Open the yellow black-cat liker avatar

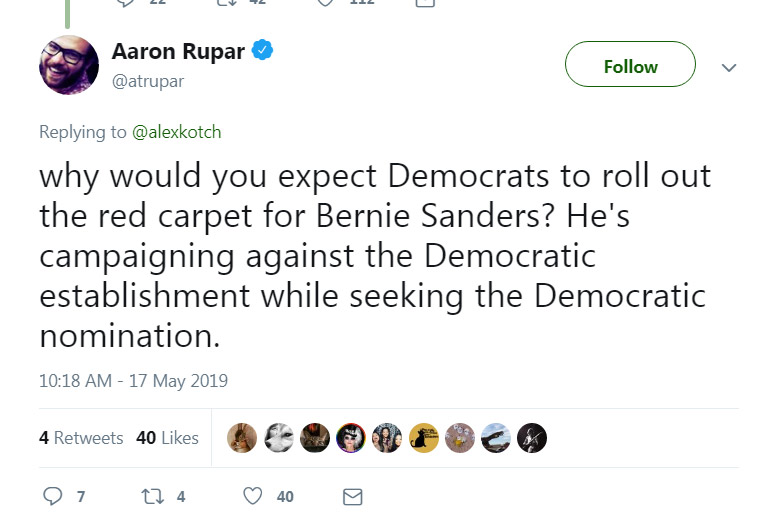[423, 438]
